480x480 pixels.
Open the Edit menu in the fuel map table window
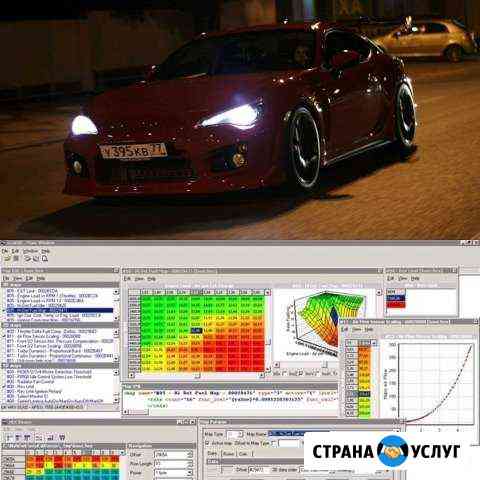(127, 278)
